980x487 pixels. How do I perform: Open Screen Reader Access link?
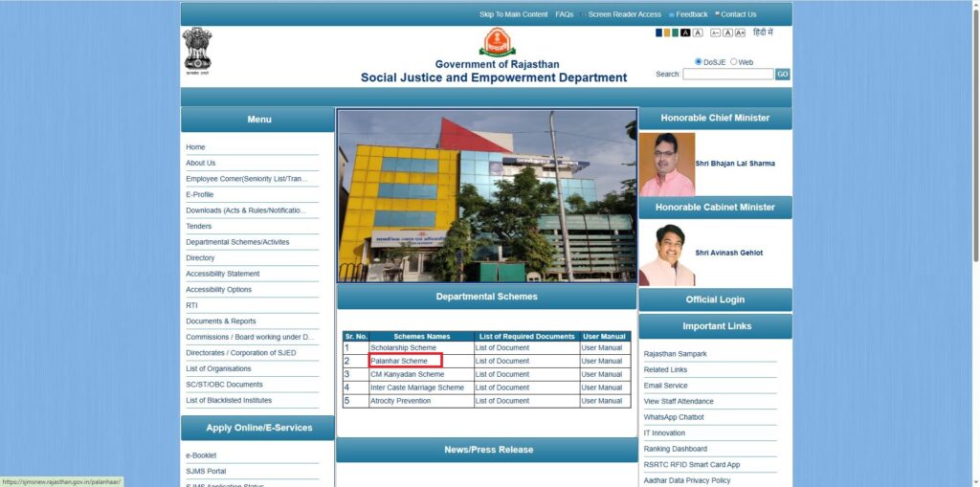point(624,14)
